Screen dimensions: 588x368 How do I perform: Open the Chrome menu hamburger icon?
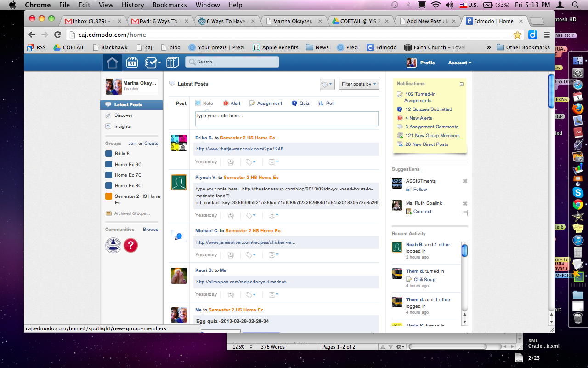(547, 35)
